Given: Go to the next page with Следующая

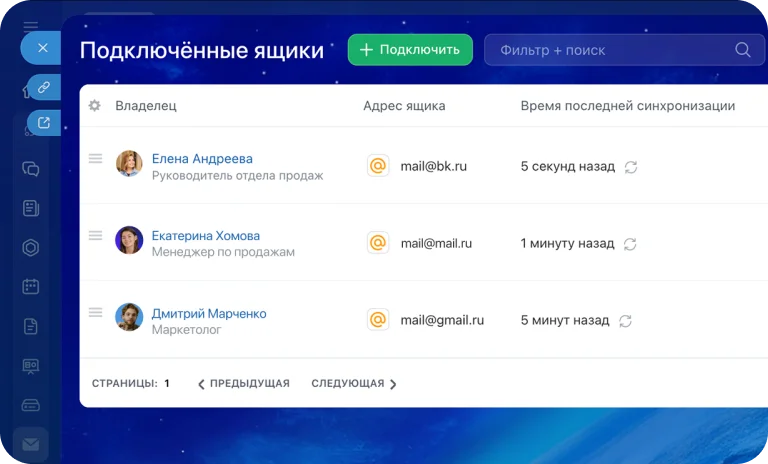Looking at the screenshot, I should tap(354, 384).
